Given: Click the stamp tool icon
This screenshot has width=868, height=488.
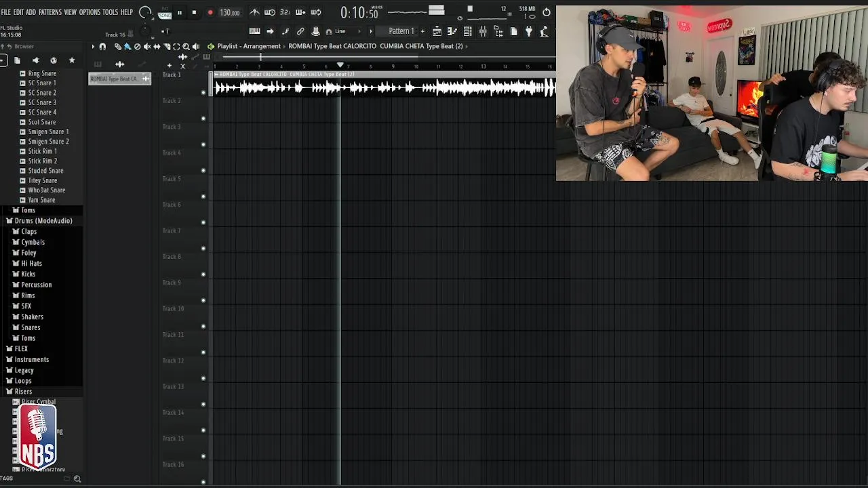Looking at the screenshot, I should point(315,31).
